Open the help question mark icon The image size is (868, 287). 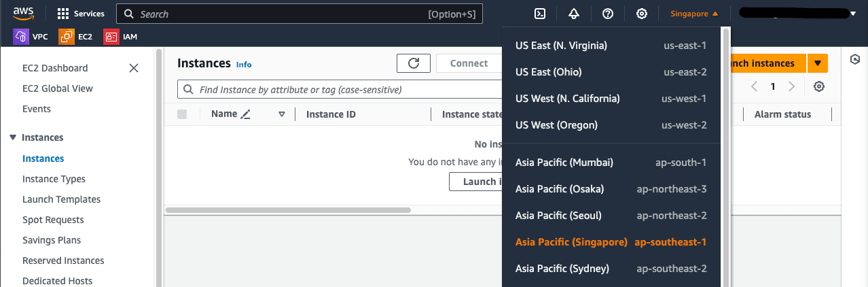pos(608,14)
